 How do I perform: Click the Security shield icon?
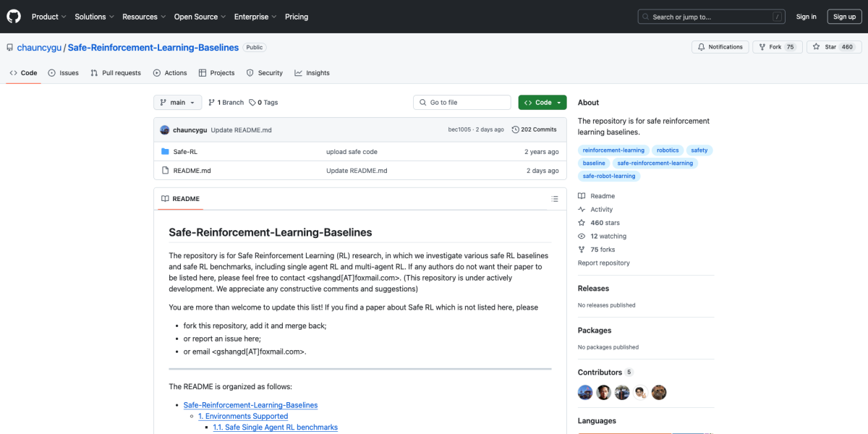(x=250, y=72)
